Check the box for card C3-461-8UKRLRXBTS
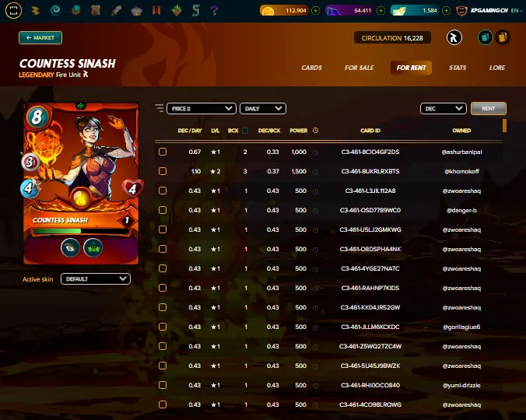 163,171
